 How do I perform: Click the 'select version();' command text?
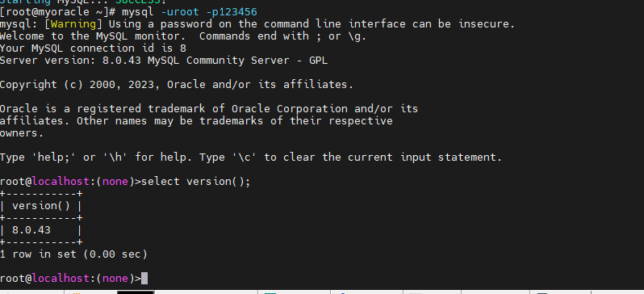click(x=195, y=182)
